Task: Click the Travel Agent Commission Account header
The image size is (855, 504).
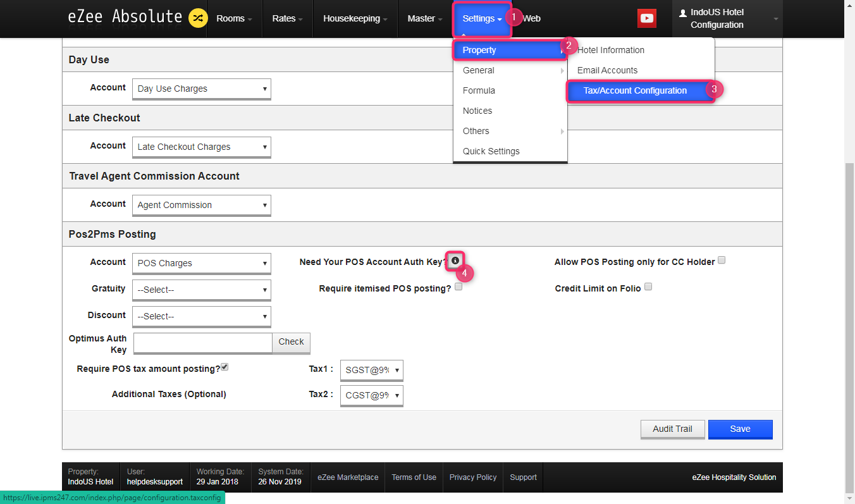Action: [154, 176]
